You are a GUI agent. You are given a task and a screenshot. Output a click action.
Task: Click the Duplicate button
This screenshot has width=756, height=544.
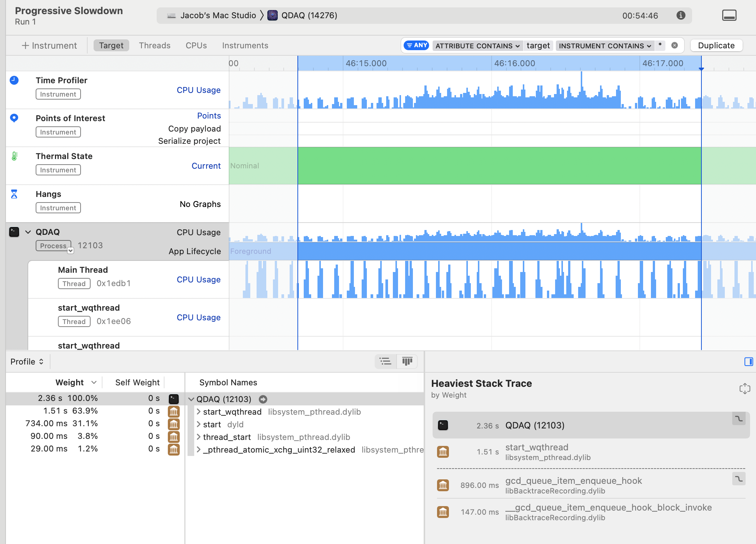tap(716, 45)
